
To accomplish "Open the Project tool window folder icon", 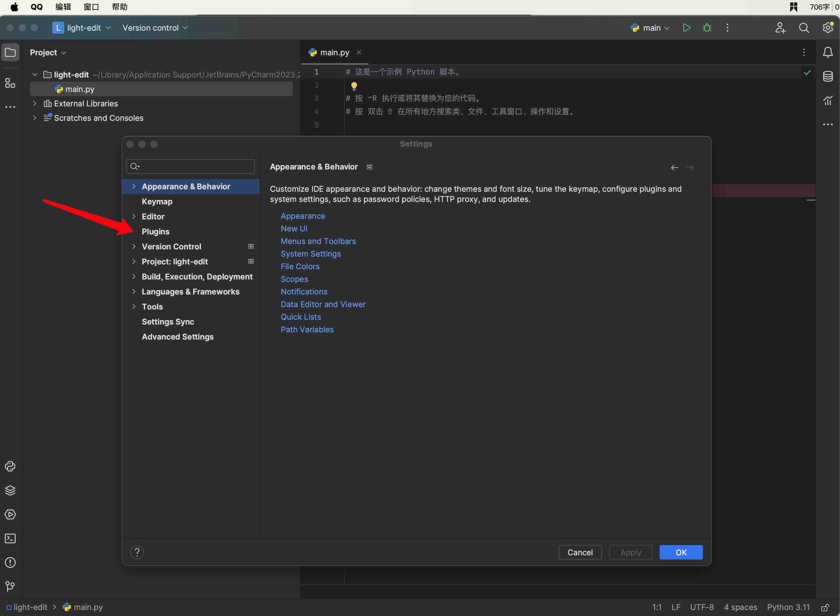I will pyautogui.click(x=10, y=52).
